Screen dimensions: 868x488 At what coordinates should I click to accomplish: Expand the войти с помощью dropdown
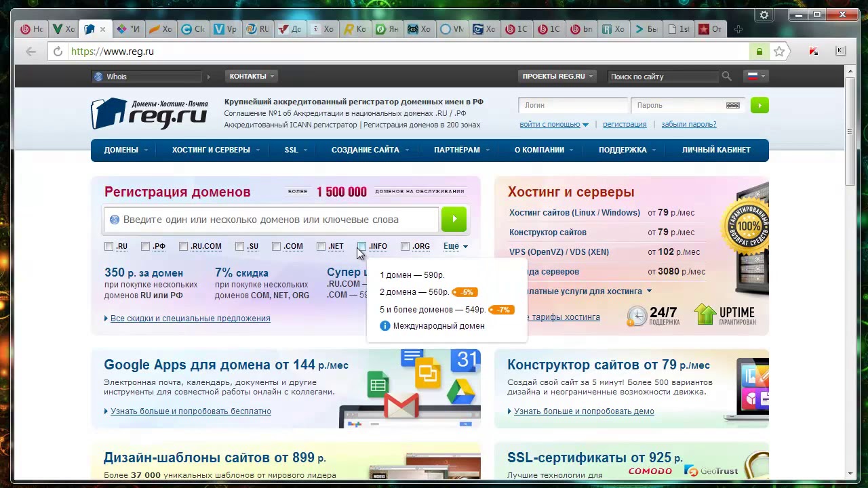[553, 125]
